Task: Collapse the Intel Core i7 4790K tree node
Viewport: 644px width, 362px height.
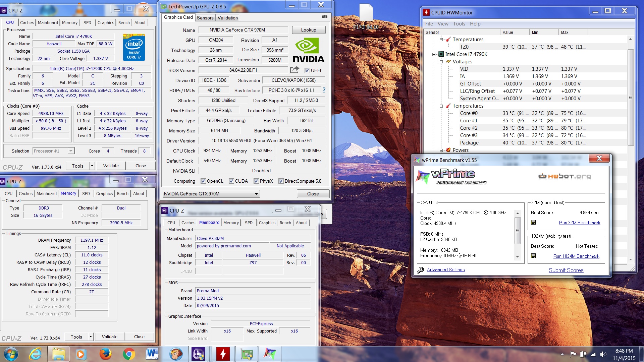Action: click(434, 54)
